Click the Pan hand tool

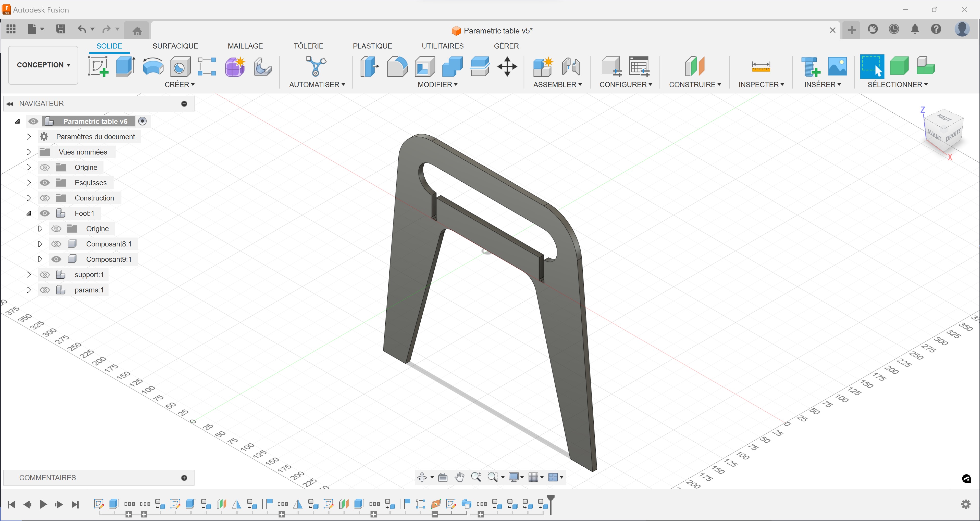[x=459, y=477]
